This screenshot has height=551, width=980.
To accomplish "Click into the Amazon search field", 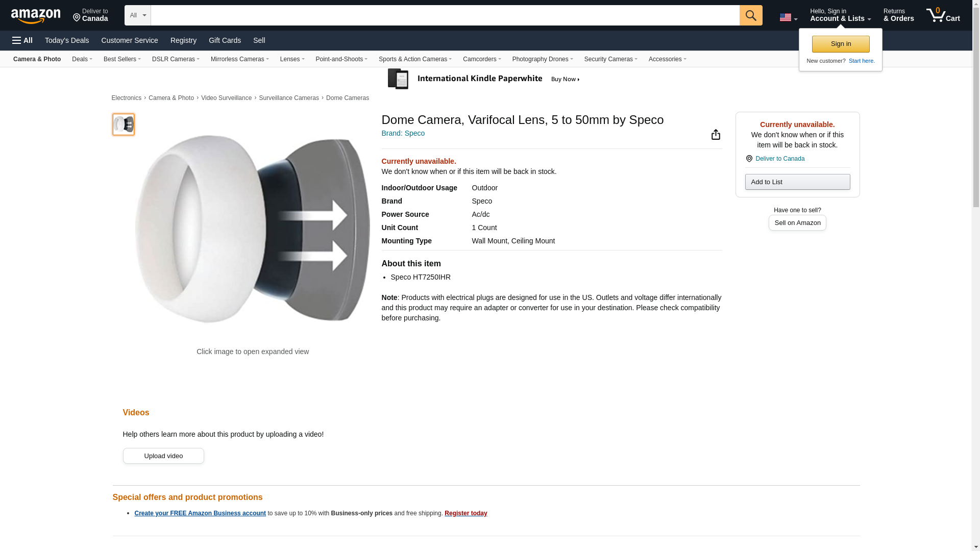I will click(444, 15).
